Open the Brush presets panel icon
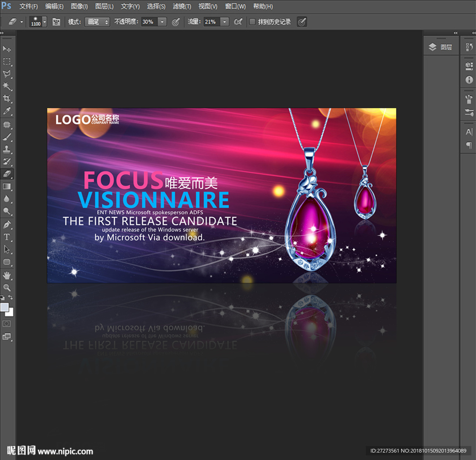Screen dimensions: 476x460 [469, 99]
